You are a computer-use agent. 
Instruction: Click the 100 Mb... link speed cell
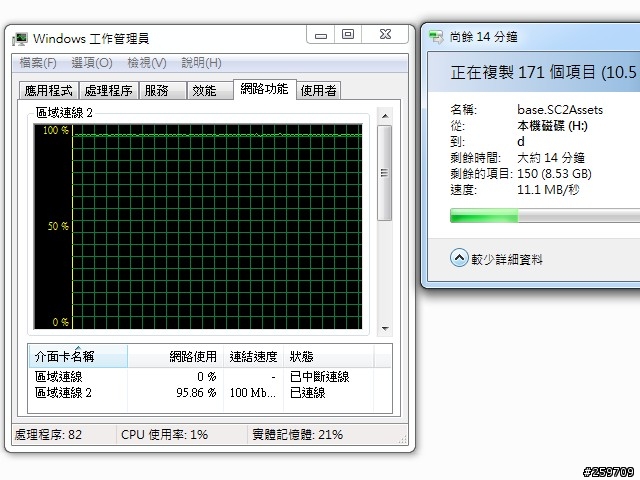click(x=253, y=393)
